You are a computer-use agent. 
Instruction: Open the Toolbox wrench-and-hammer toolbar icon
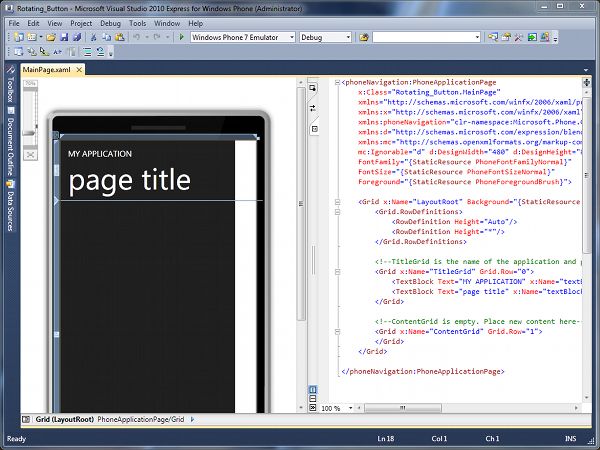click(x=519, y=37)
